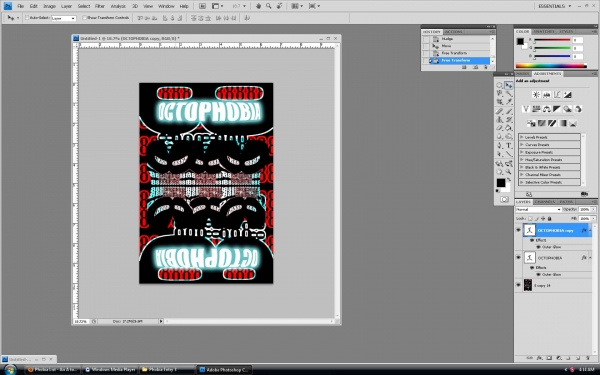Screen dimensions: 600x375
Task: Click the foreground color swatch in Tools panel
Action: (501, 183)
